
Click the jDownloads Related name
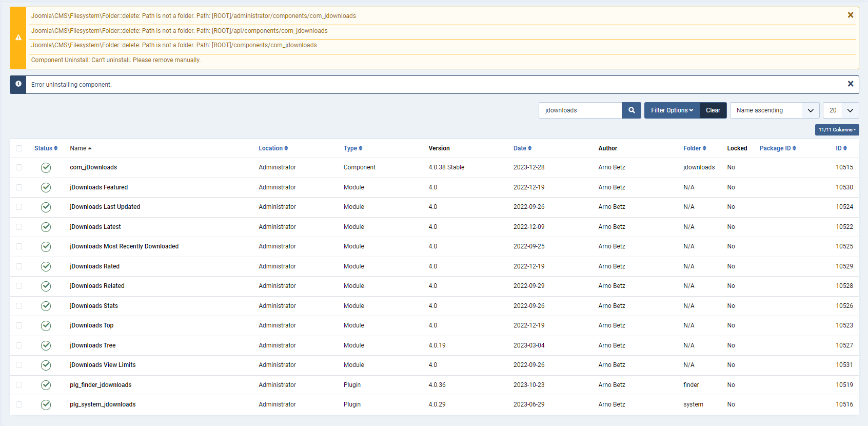click(x=97, y=286)
